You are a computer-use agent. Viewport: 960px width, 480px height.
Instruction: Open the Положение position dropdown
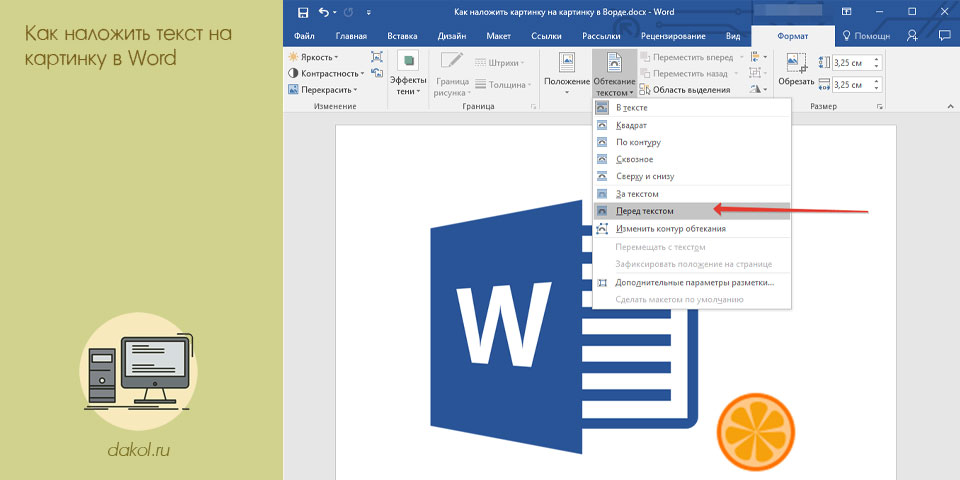pyautogui.click(x=567, y=73)
